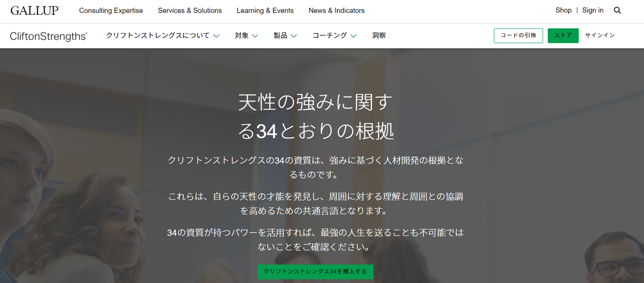This screenshot has height=283, width=644.
Task: Open Learning & Events menu
Action: [265, 10]
